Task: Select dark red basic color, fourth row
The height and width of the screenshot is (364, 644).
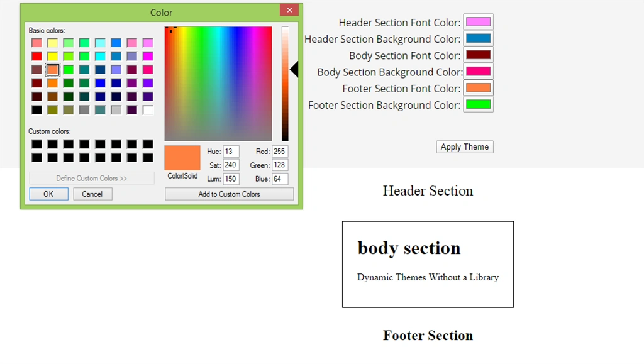Action: [36, 84]
